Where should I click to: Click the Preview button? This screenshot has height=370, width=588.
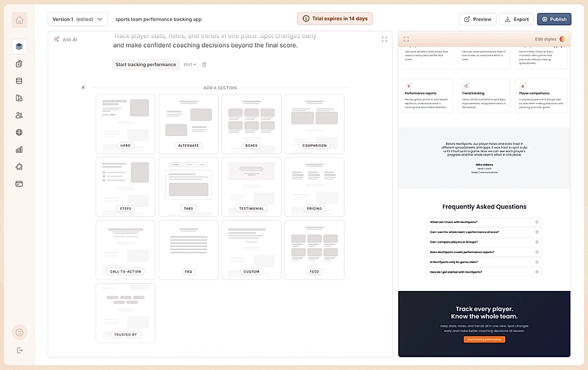[x=477, y=19]
